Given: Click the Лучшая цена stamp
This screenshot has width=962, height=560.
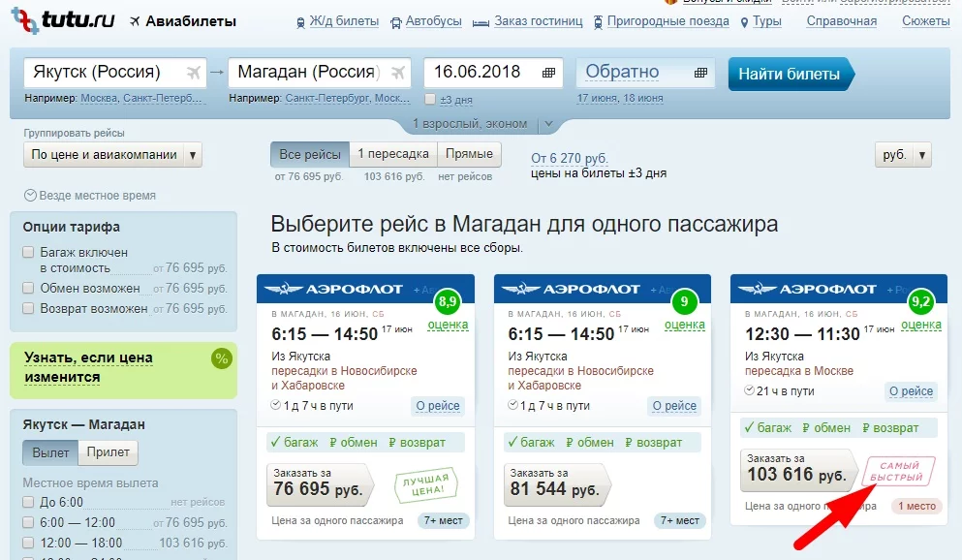Looking at the screenshot, I should (x=427, y=484).
